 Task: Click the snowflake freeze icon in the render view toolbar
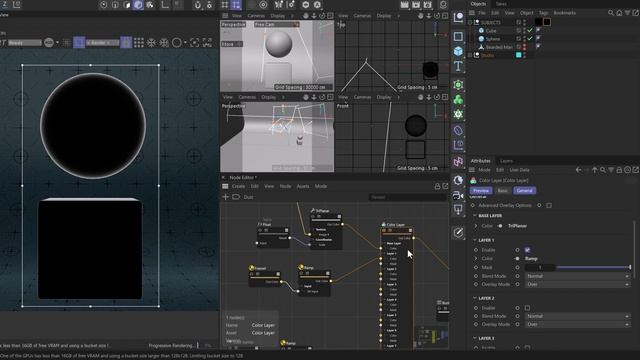click(151, 42)
